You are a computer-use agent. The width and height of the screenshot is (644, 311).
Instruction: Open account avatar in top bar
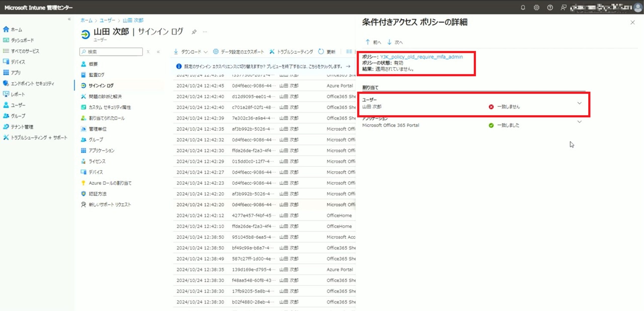click(x=638, y=8)
